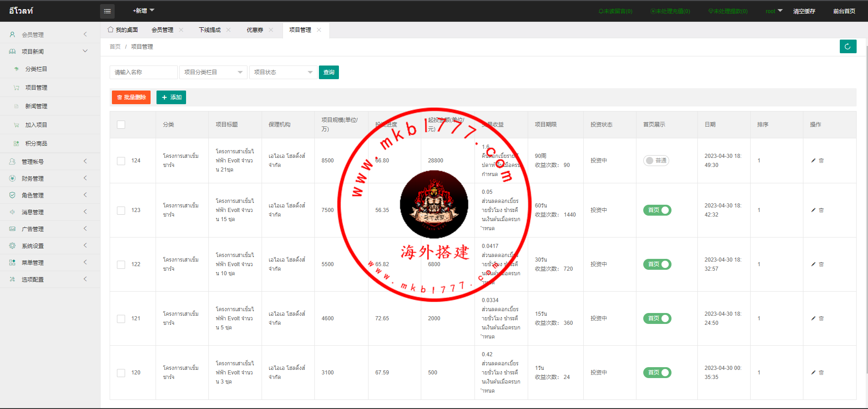
Task: Toggle the 首页 switch for row 121
Action: coord(657,318)
